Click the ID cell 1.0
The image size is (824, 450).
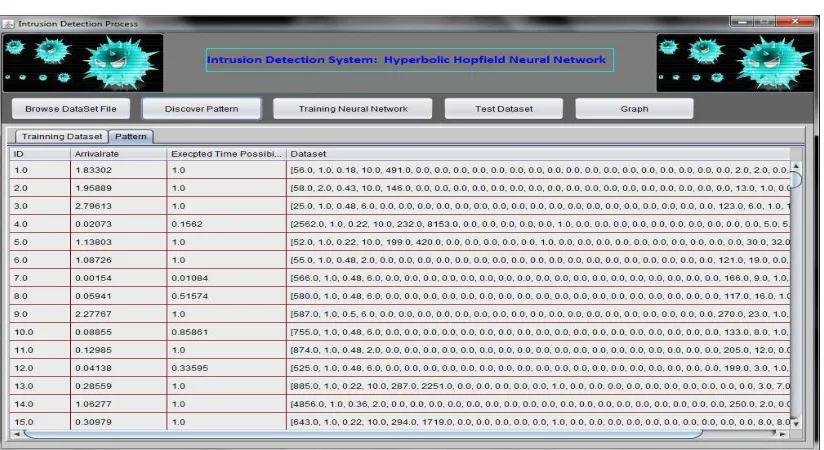point(40,170)
